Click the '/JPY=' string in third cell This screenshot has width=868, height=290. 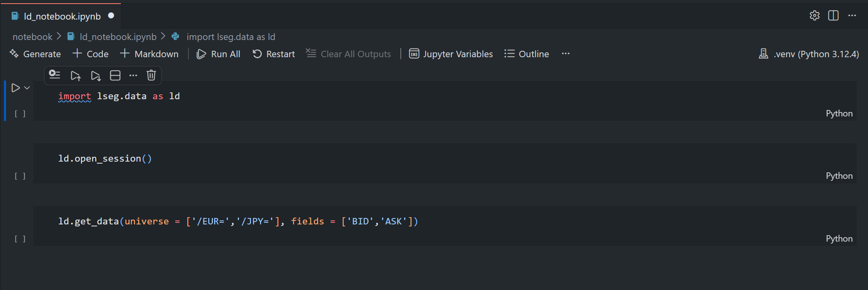point(255,221)
